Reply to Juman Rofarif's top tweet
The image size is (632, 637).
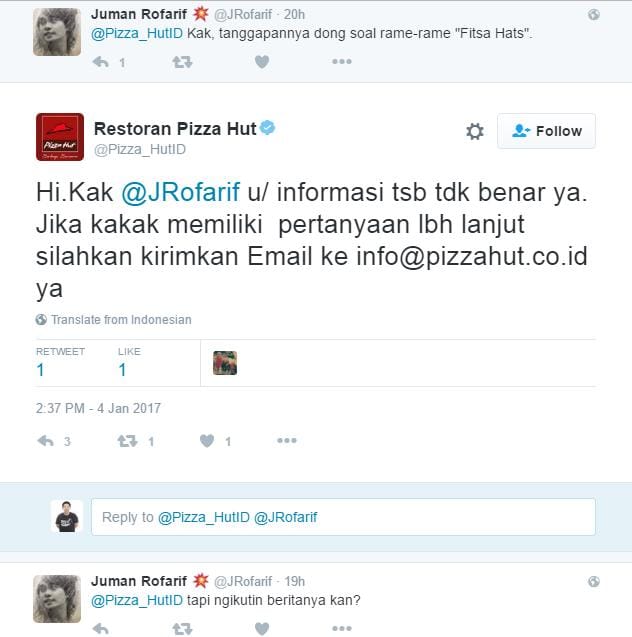100,62
